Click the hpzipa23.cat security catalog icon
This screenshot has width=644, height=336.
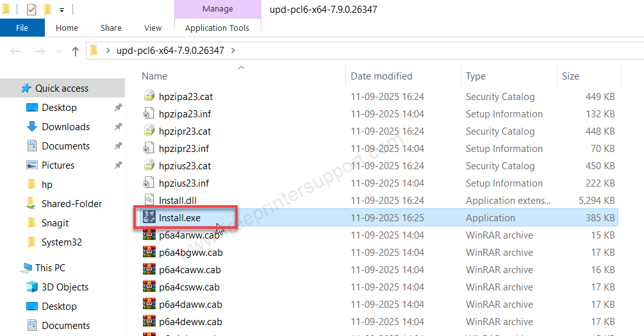click(149, 97)
